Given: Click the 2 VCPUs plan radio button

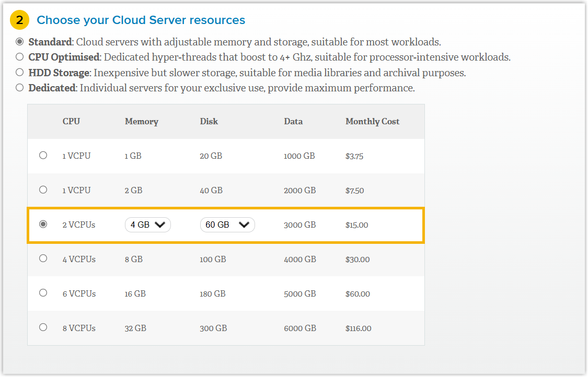Looking at the screenshot, I should [43, 224].
